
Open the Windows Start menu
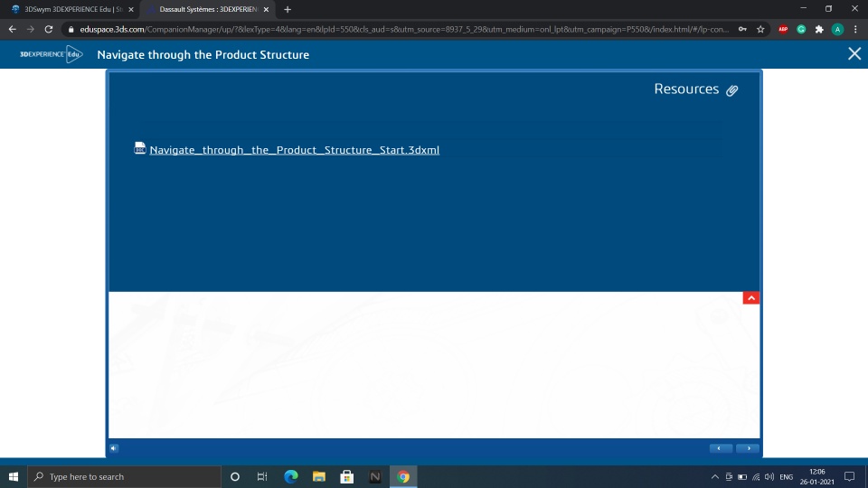14,476
